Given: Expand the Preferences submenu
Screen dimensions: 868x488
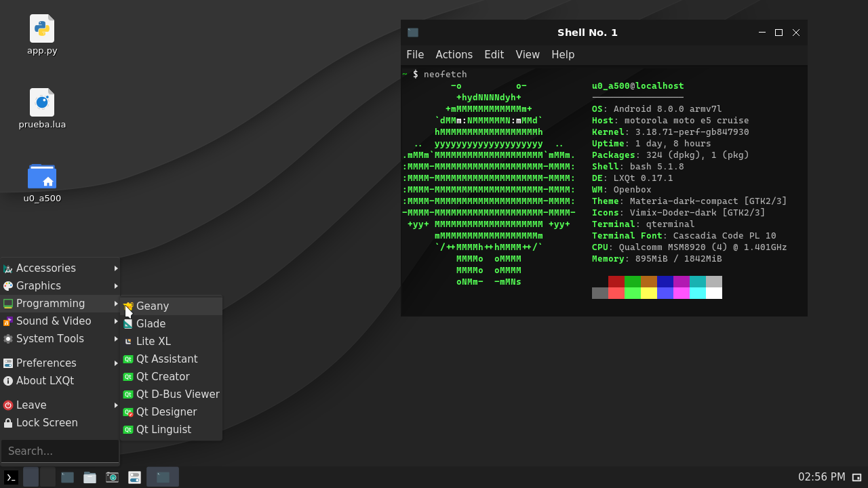Looking at the screenshot, I should coord(47,363).
